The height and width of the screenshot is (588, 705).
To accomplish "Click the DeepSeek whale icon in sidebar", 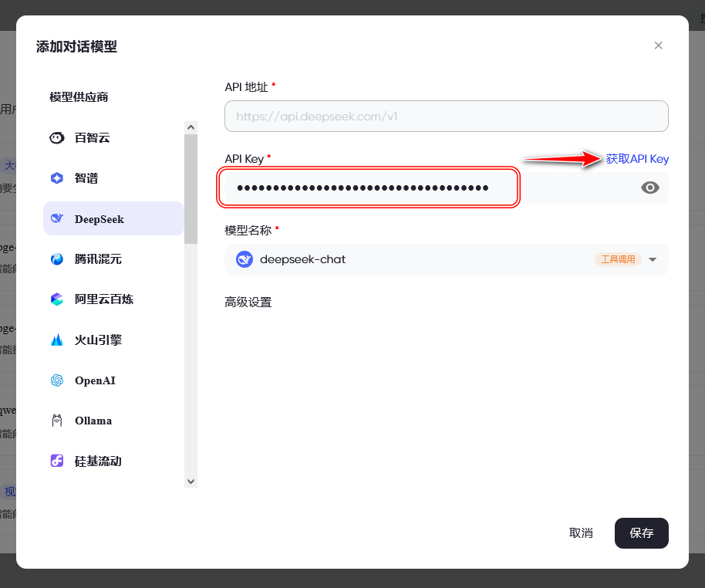I will click(x=56, y=218).
